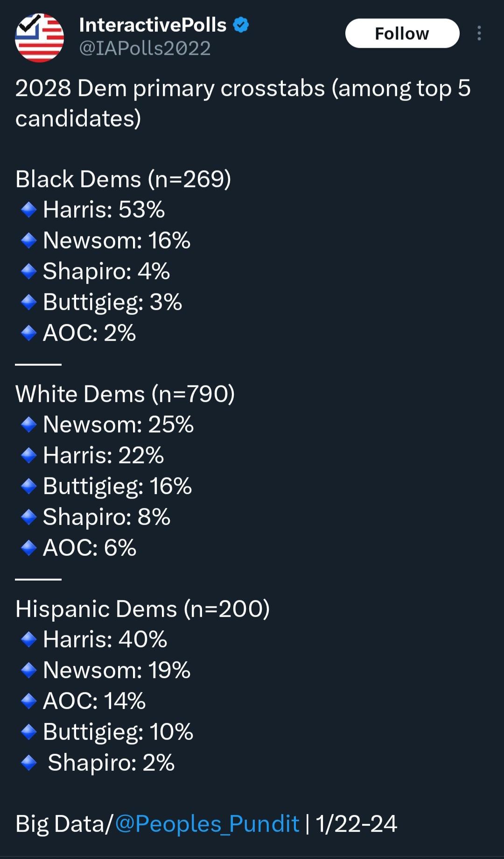Click the diamond bullet beside Harris: 53%
The height and width of the screenshot is (859, 504).
[x=29, y=210]
